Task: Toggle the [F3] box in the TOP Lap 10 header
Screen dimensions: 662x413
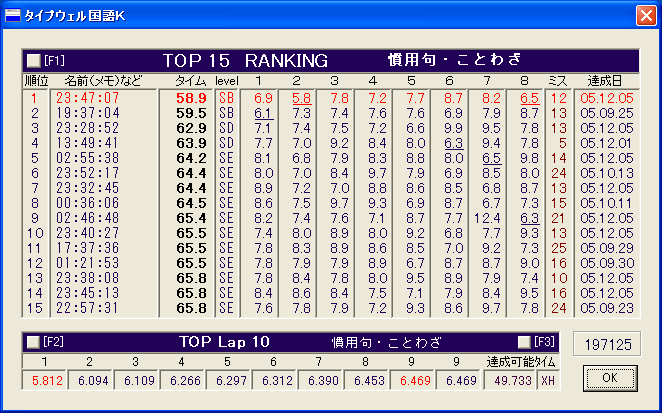Action: point(524,342)
